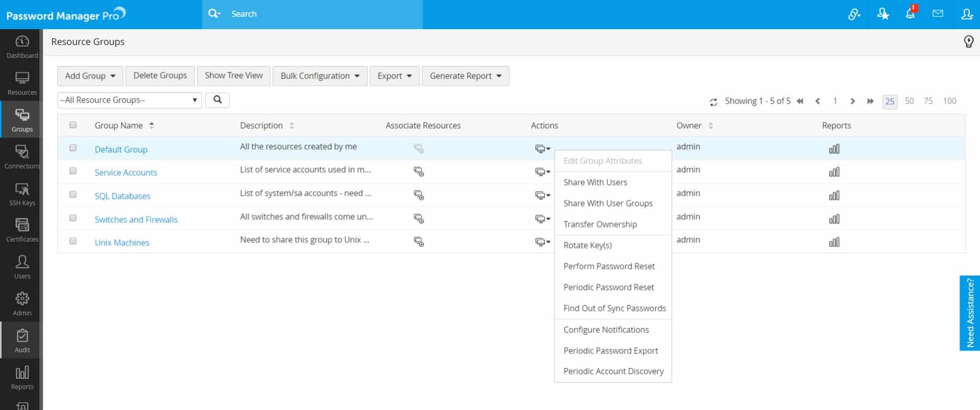This screenshot has width=980, height=410.
Task: Open Actions dropdown for Service Accounts
Action: click(x=542, y=172)
